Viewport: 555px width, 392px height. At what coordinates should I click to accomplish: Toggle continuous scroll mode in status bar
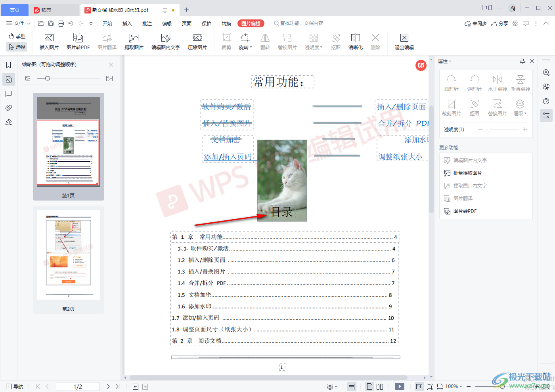351,386
